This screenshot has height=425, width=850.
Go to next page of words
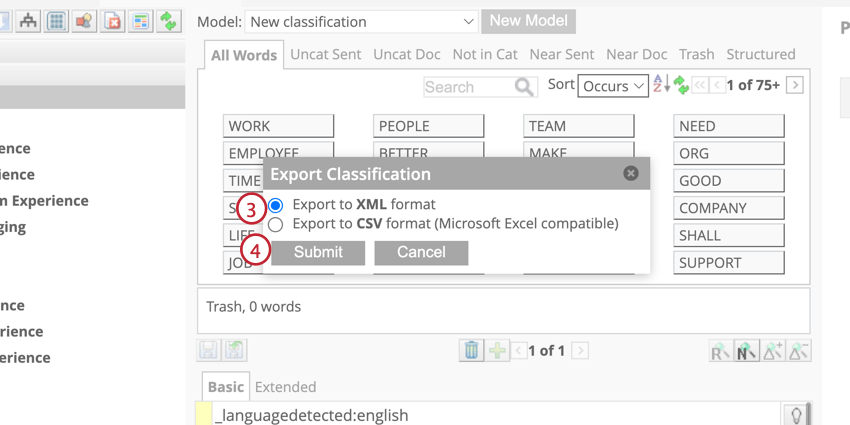pos(795,85)
